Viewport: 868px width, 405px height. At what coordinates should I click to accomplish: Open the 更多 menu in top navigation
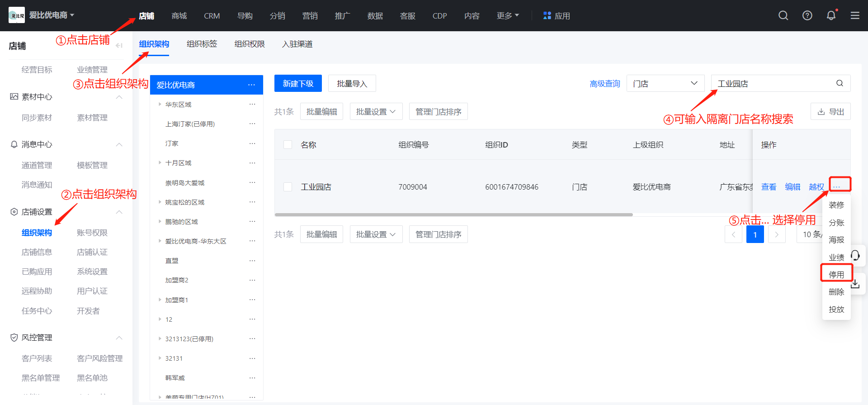pyautogui.click(x=508, y=15)
